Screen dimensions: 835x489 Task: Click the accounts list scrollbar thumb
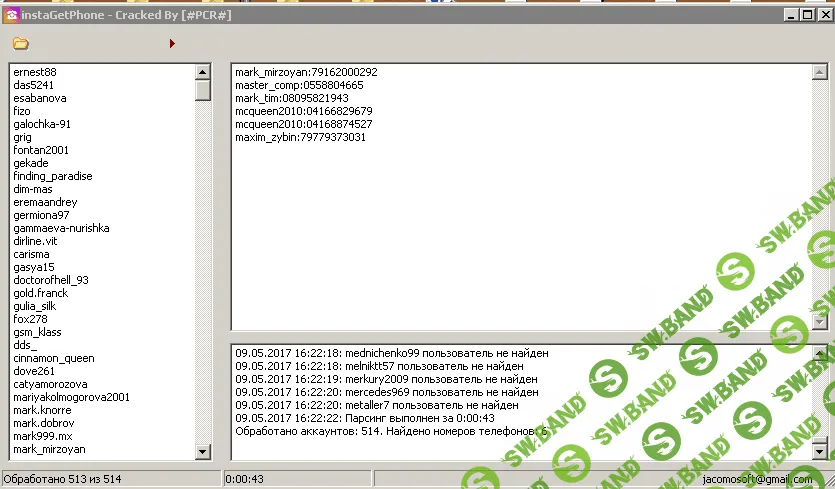coord(202,90)
